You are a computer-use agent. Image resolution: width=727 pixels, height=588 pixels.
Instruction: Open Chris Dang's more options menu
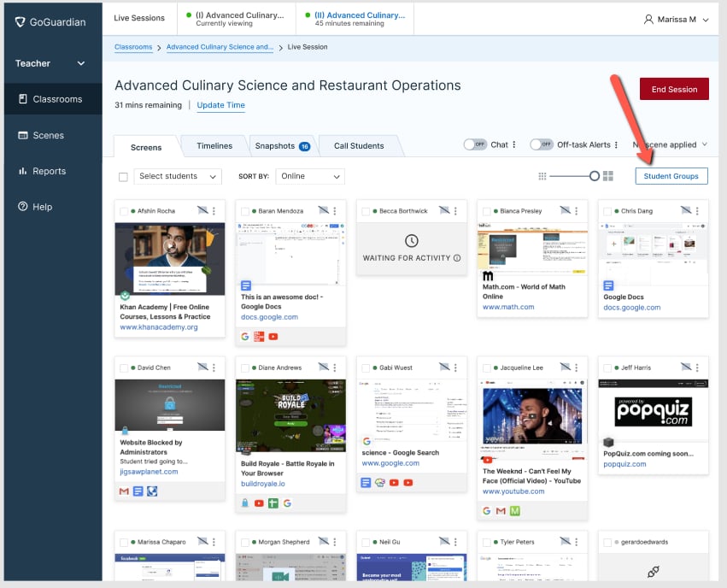click(697, 211)
